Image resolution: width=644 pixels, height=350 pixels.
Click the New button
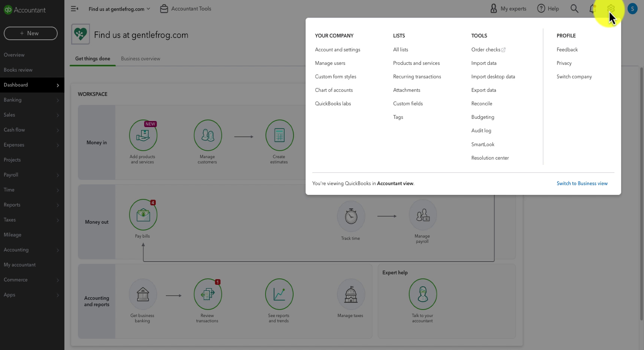point(31,33)
